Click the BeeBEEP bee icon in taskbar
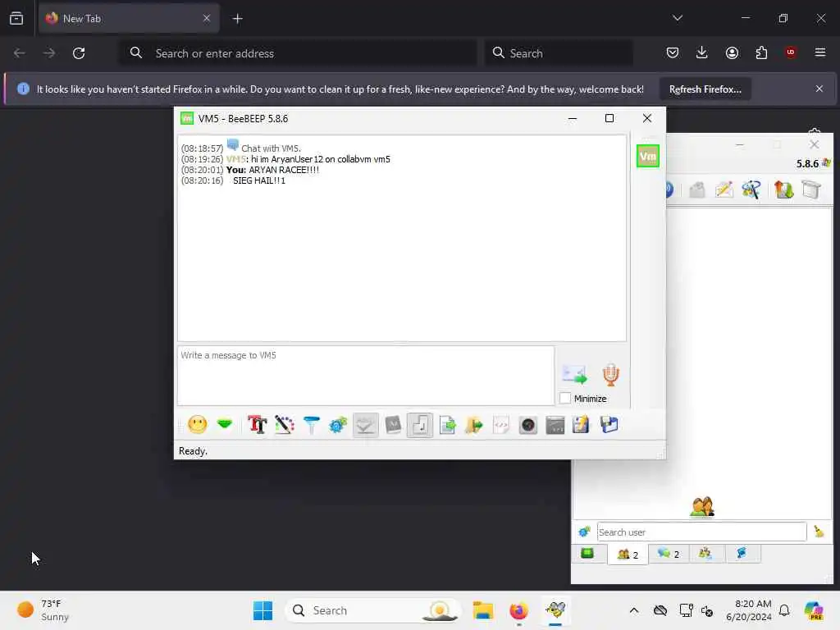The width and height of the screenshot is (840, 630). [555, 610]
